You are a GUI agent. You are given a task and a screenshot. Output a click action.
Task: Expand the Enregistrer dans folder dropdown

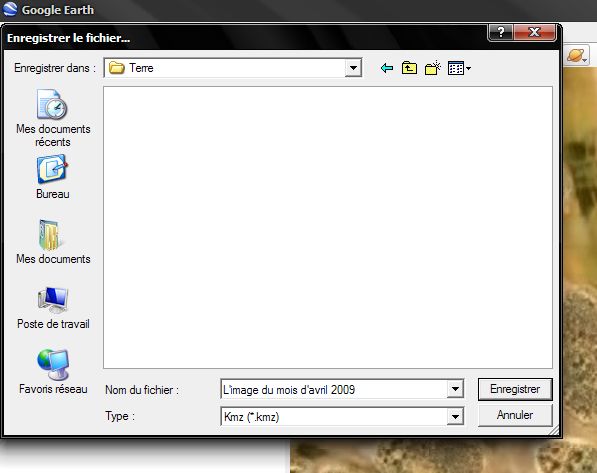[353, 68]
